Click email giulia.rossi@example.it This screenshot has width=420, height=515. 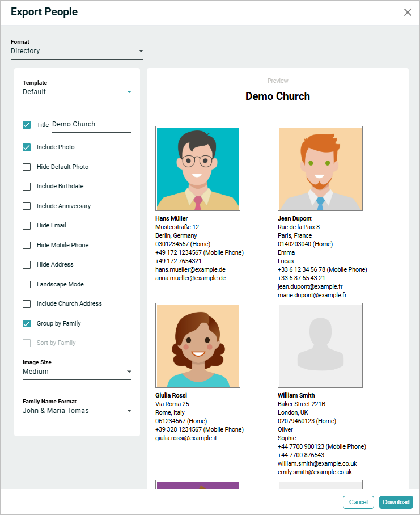[186, 438]
